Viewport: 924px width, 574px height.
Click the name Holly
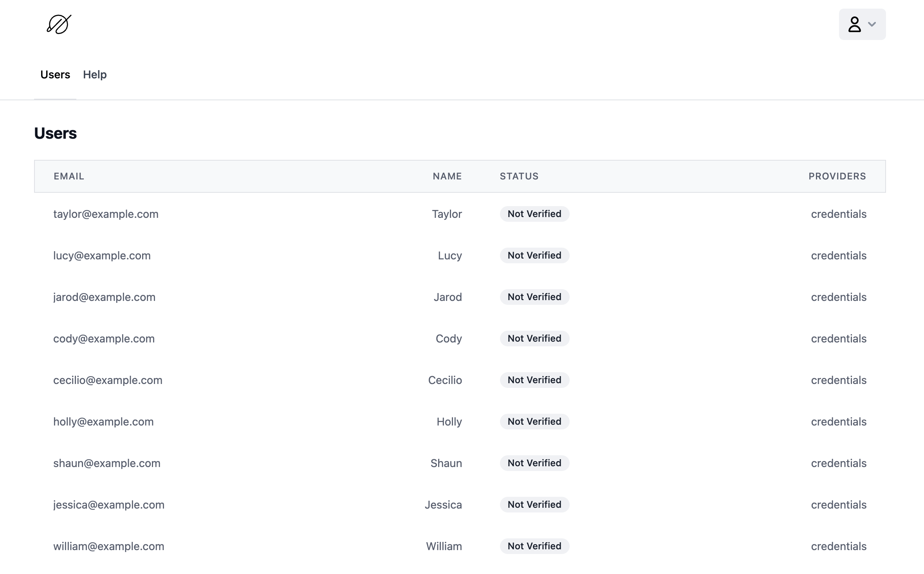(449, 422)
